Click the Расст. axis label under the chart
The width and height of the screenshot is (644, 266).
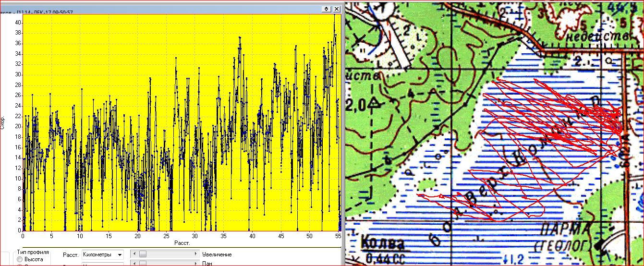[182, 243]
